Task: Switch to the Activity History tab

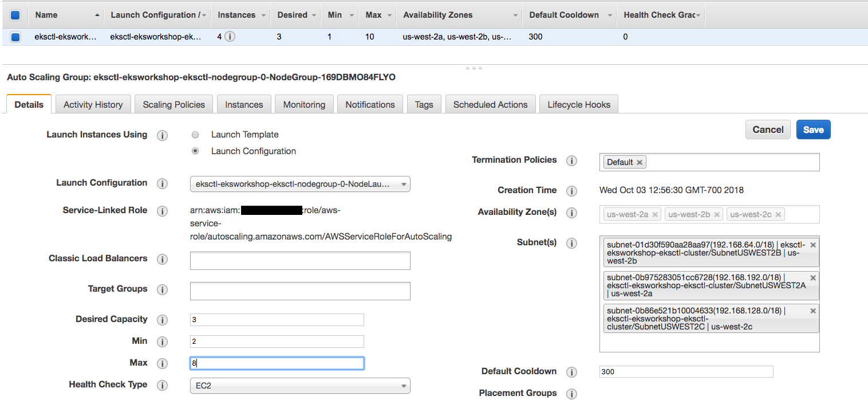Action: [93, 104]
